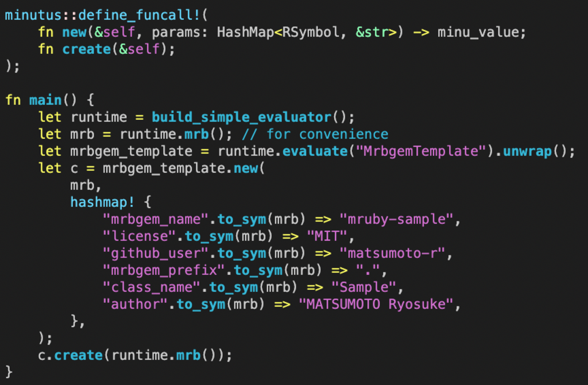588x385 pixels.
Task: Select the HashMap type in params
Action: click(x=246, y=32)
